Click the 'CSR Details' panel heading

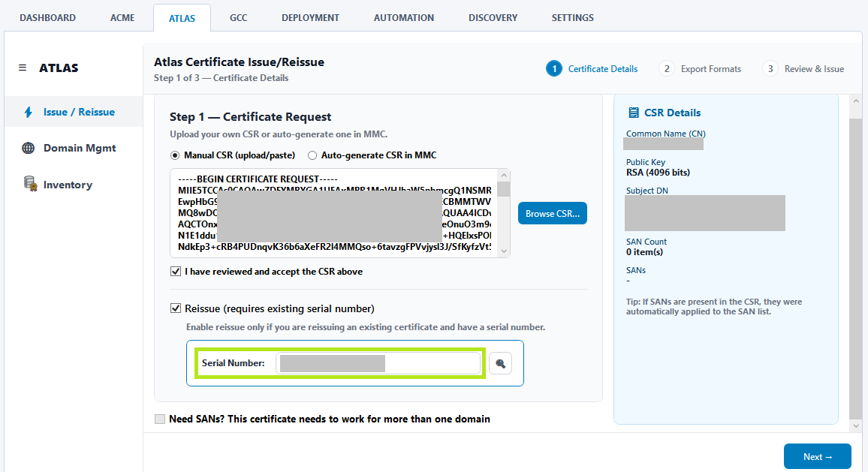pos(672,113)
